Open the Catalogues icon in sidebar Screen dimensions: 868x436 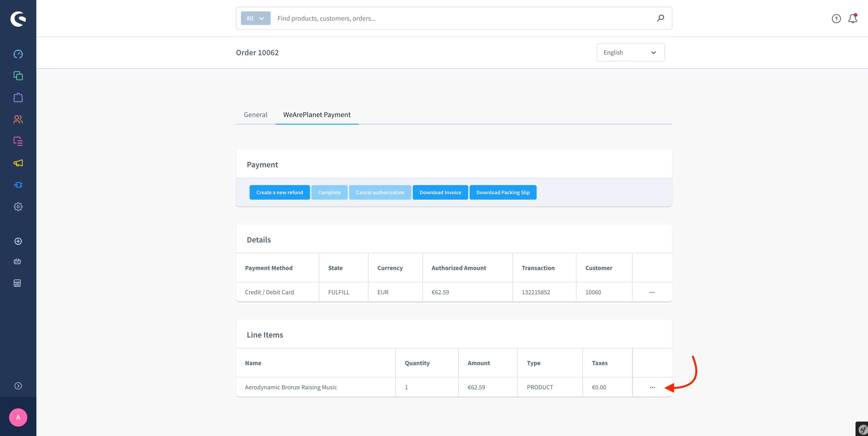pyautogui.click(x=18, y=76)
